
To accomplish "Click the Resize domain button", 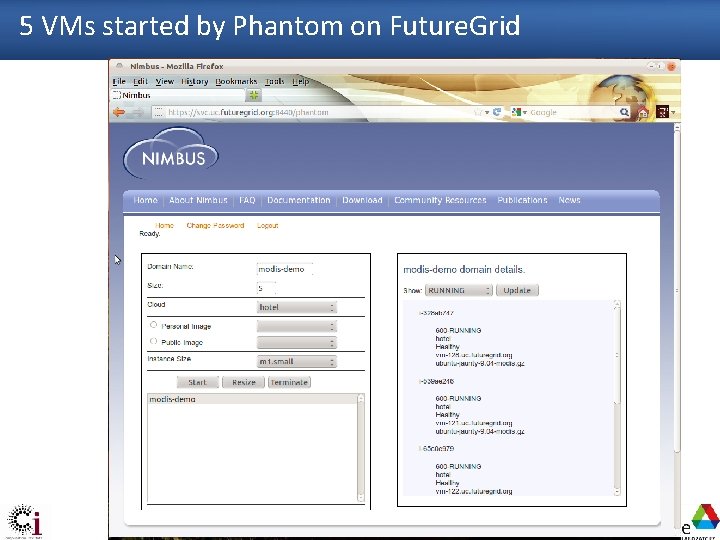I will 243,382.
